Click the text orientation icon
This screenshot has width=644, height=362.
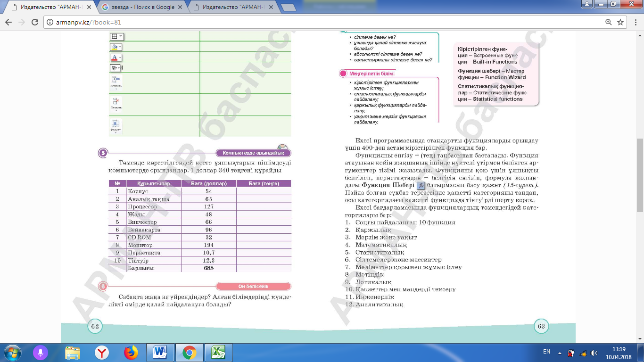click(x=115, y=68)
